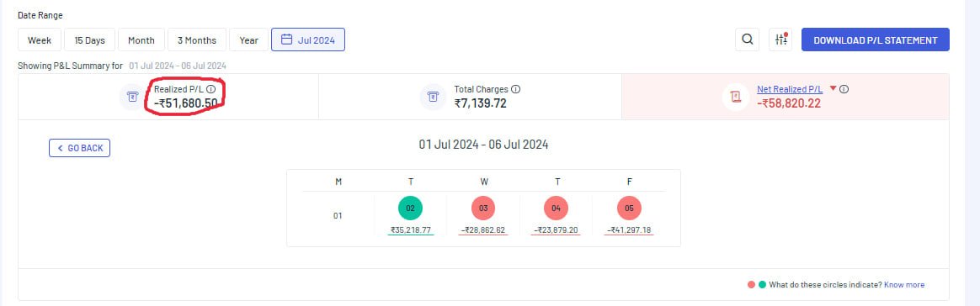This screenshot has height=306, width=980.
Task: Click rupee icon beside Total Charges
Action: [x=433, y=97]
